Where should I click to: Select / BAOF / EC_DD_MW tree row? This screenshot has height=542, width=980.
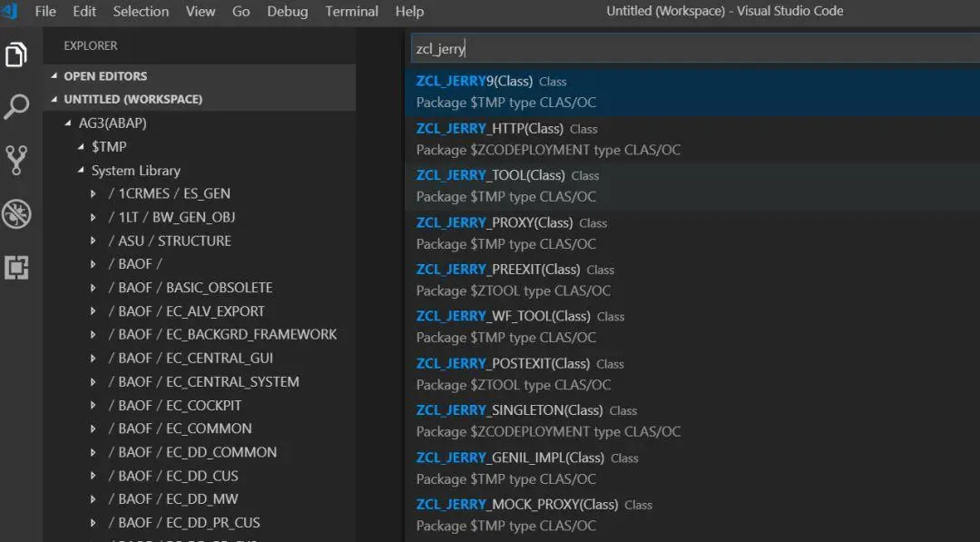tap(200, 499)
